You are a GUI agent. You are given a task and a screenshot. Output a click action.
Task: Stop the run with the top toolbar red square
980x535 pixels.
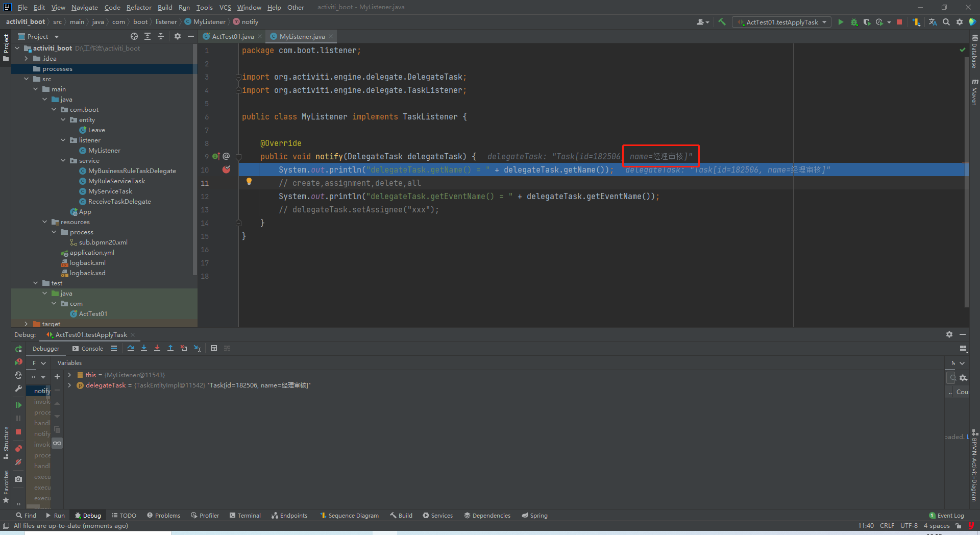pyautogui.click(x=899, y=22)
